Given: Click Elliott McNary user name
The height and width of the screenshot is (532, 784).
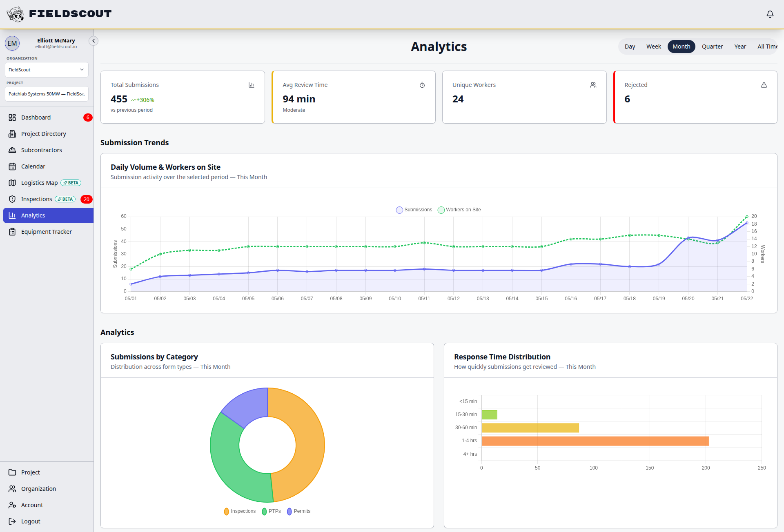Looking at the screenshot, I should coord(56,40).
